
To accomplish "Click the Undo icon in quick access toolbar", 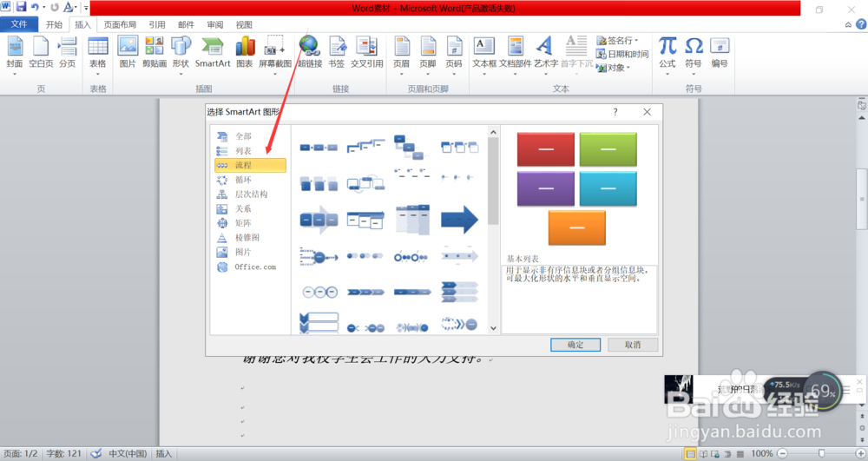I will click(x=35, y=7).
